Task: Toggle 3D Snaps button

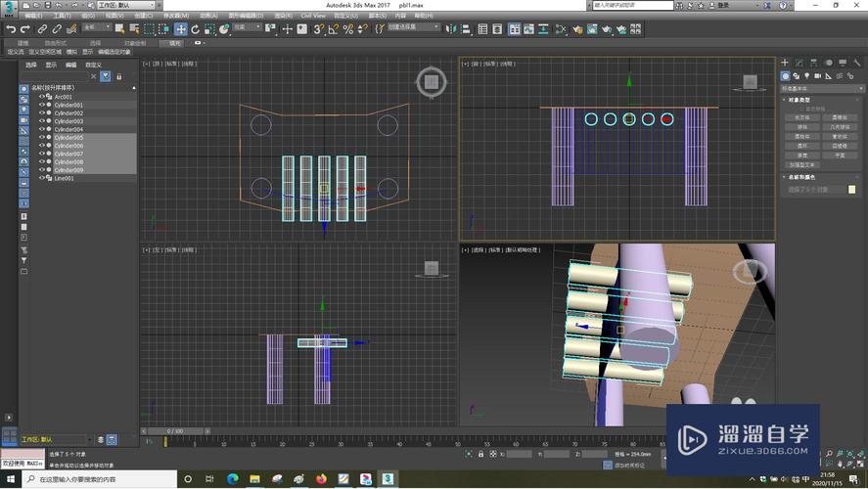Action: (318, 29)
